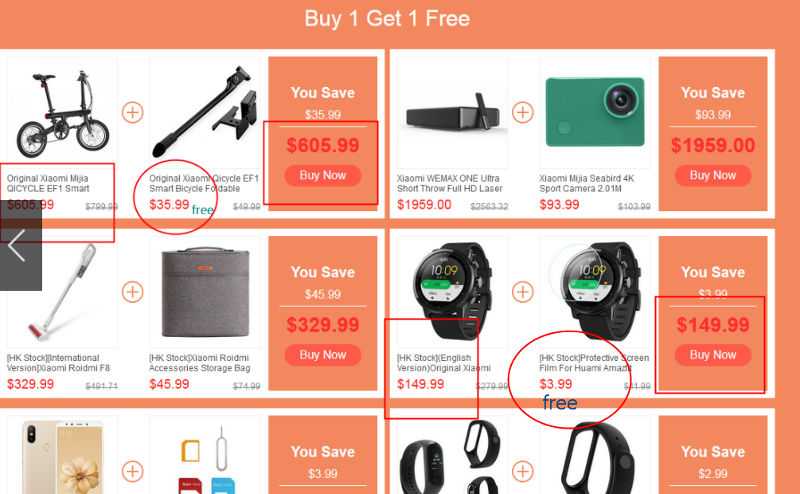Buy Now for the $1959.00 projector bundle
This screenshot has height=494, width=800.
(713, 176)
